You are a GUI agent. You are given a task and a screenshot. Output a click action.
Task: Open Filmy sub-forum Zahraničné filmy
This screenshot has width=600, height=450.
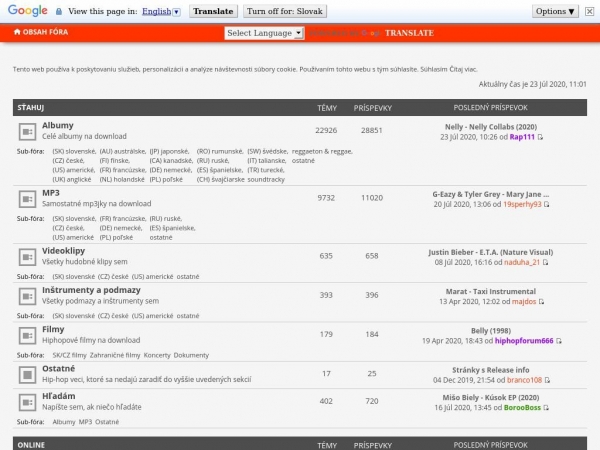pyautogui.click(x=115, y=355)
